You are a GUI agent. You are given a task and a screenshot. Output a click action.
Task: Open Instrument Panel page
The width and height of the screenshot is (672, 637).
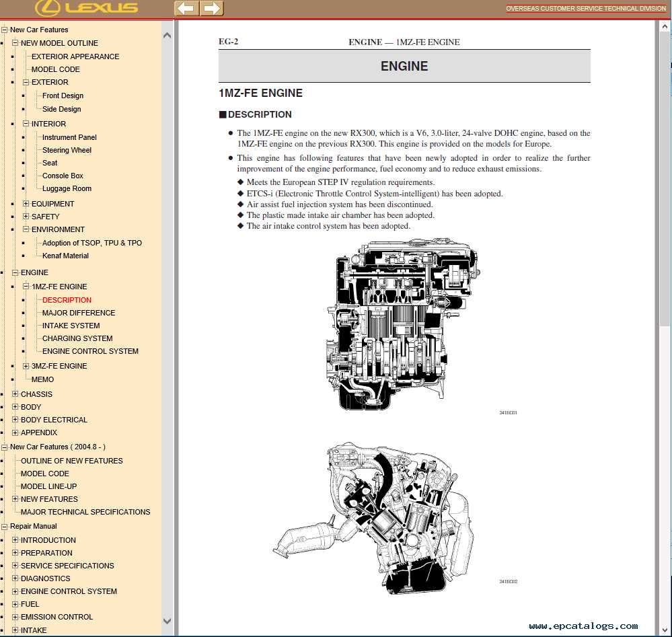pos(69,138)
